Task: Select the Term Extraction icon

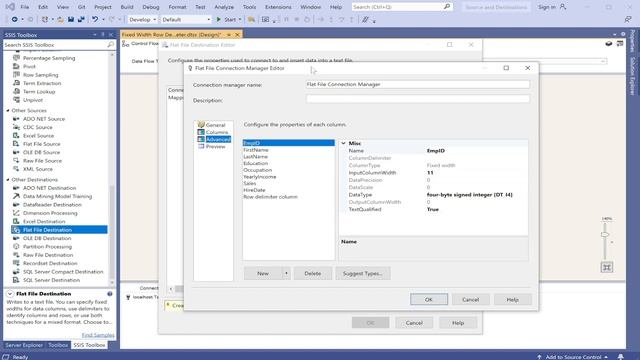Action: coord(16,83)
